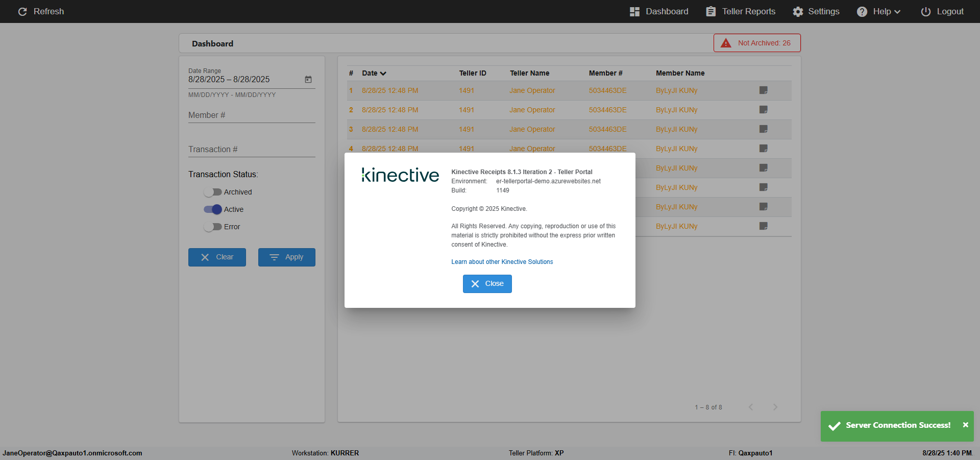Apply the transaction filters

287,257
